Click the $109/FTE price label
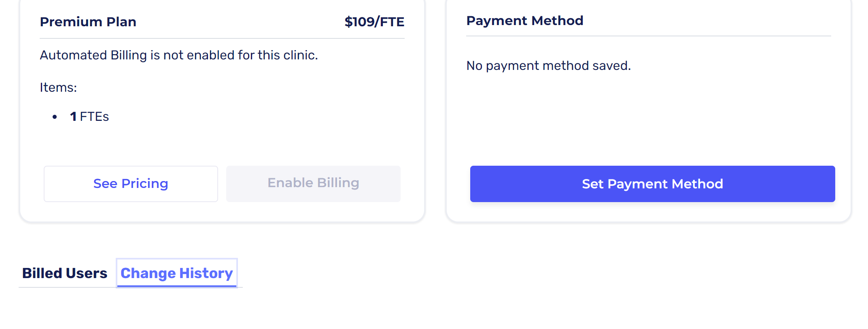The image size is (868, 329). (x=374, y=22)
